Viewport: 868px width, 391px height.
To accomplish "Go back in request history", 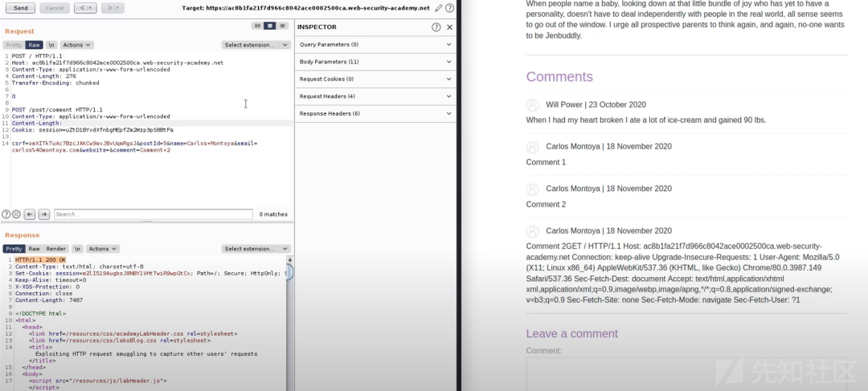I will (85, 8).
